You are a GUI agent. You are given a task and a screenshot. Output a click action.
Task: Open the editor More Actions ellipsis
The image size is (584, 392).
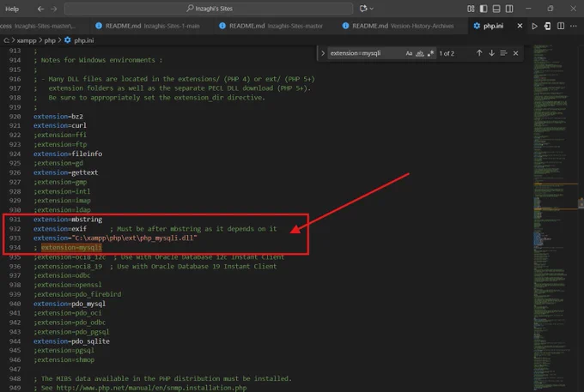point(573,26)
